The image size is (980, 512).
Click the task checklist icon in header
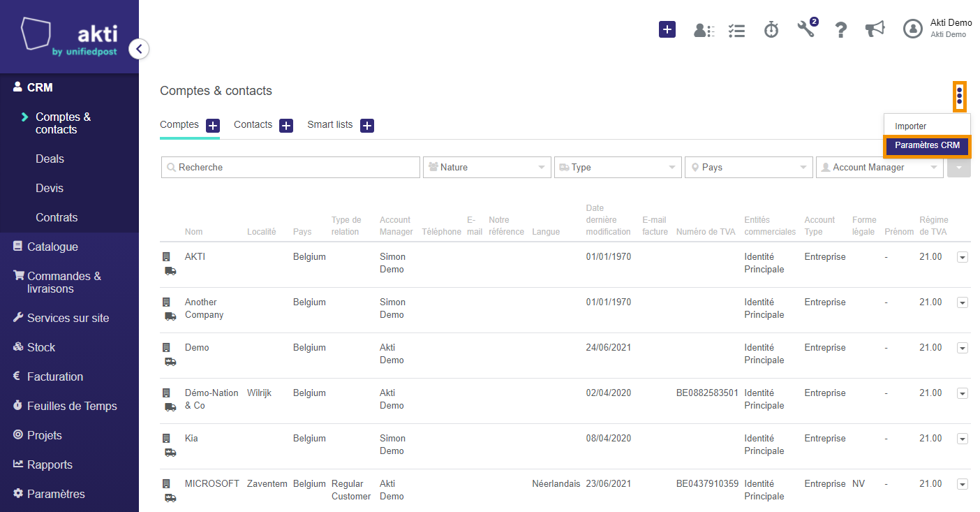point(736,30)
